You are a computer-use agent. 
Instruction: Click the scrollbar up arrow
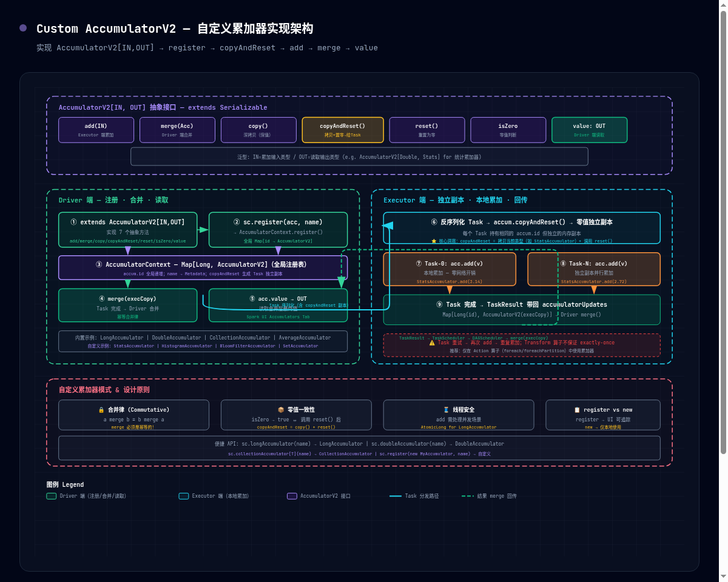(723, 5)
